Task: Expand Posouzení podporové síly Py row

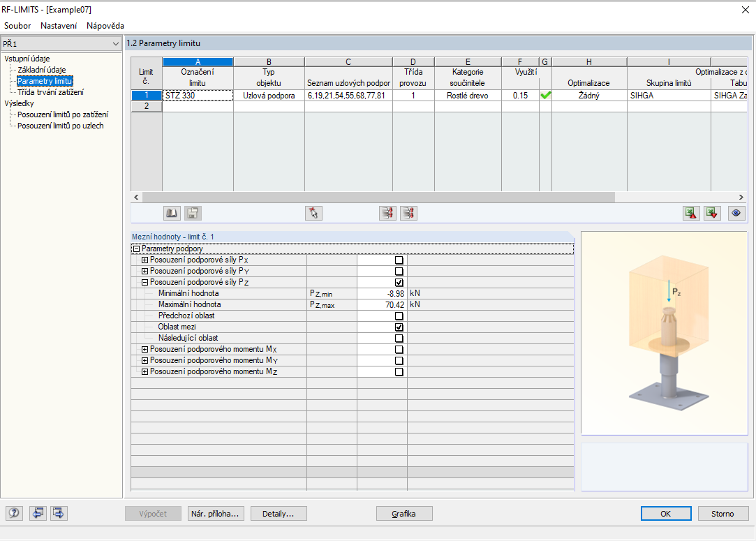Action: pyautogui.click(x=144, y=271)
